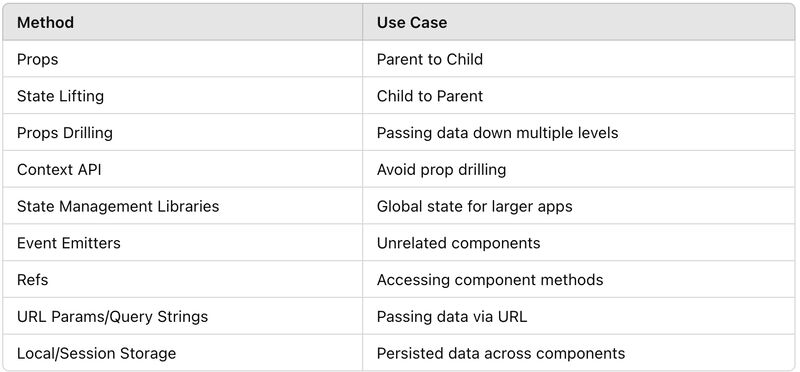800x372 pixels.
Task: Select the Parent to Child cell
Action: point(579,59)
